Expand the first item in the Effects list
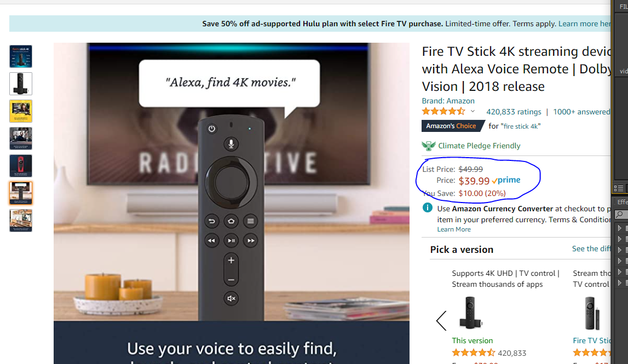This screenshot has height=364, width=628. tap(620, 228)
